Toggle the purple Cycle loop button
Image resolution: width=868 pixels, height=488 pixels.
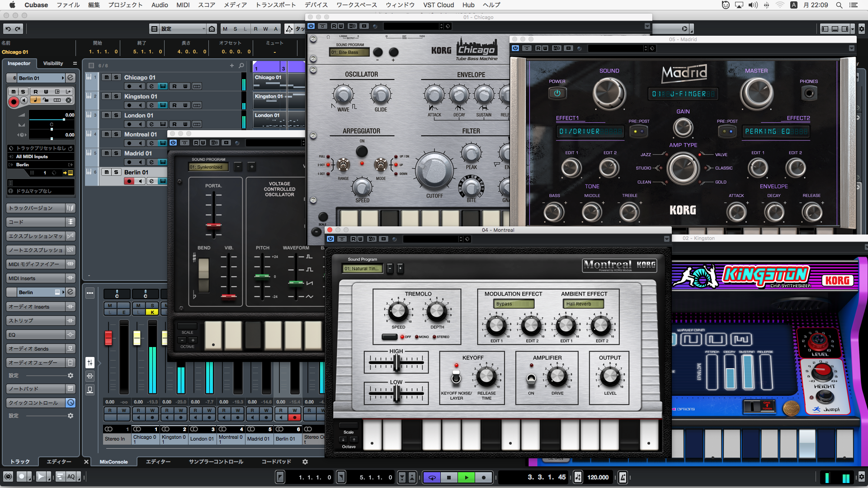tap(432, 477)
